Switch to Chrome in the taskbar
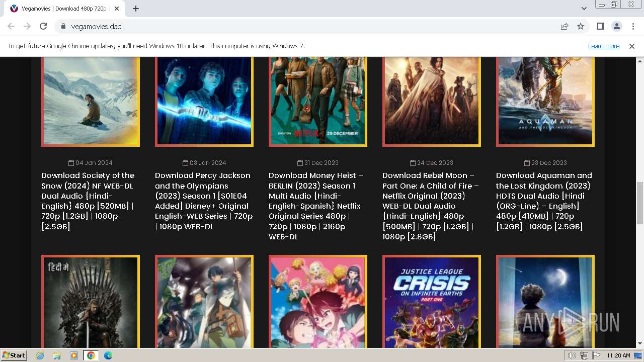644x362 pixels. [91, 355]
